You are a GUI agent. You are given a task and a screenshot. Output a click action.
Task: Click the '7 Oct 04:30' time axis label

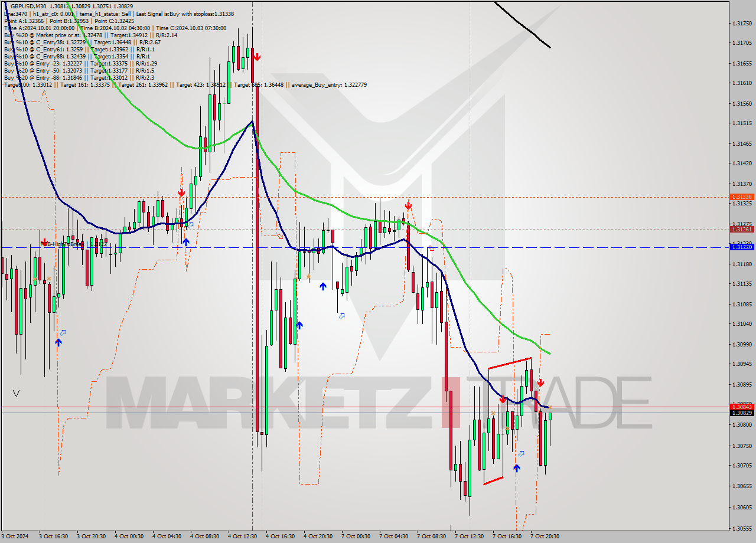coord(394,537)
